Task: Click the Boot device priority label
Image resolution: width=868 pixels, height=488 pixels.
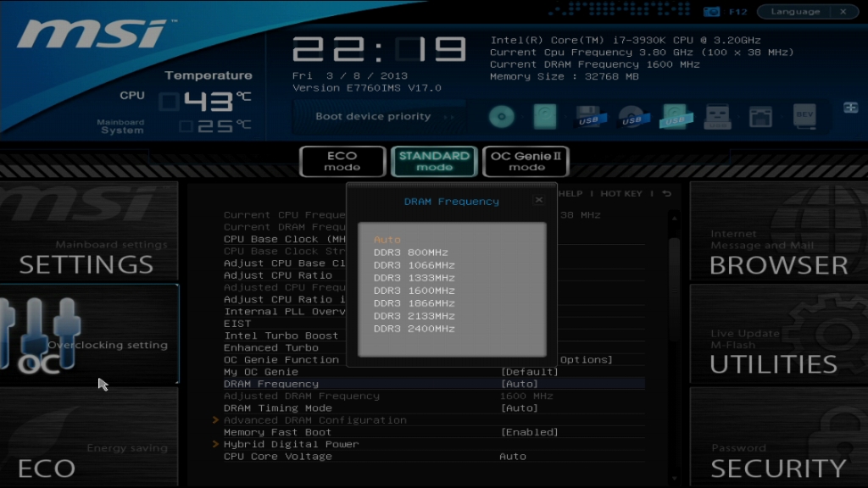Action: [x=373, y=116]
